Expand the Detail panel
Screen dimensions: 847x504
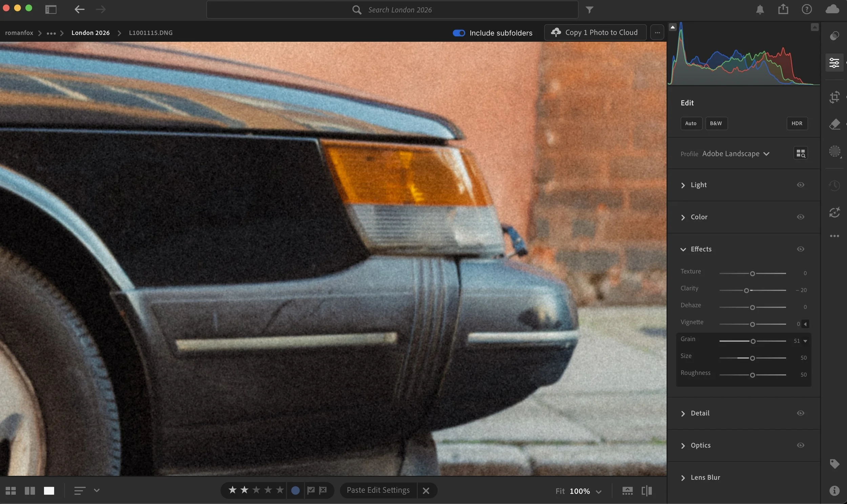click(x=700, y=413)
